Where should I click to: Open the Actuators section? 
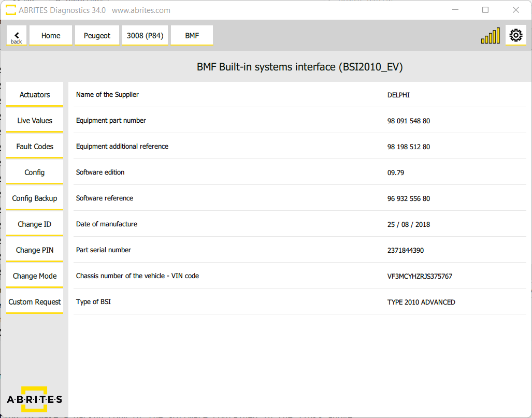coord(35,95)
